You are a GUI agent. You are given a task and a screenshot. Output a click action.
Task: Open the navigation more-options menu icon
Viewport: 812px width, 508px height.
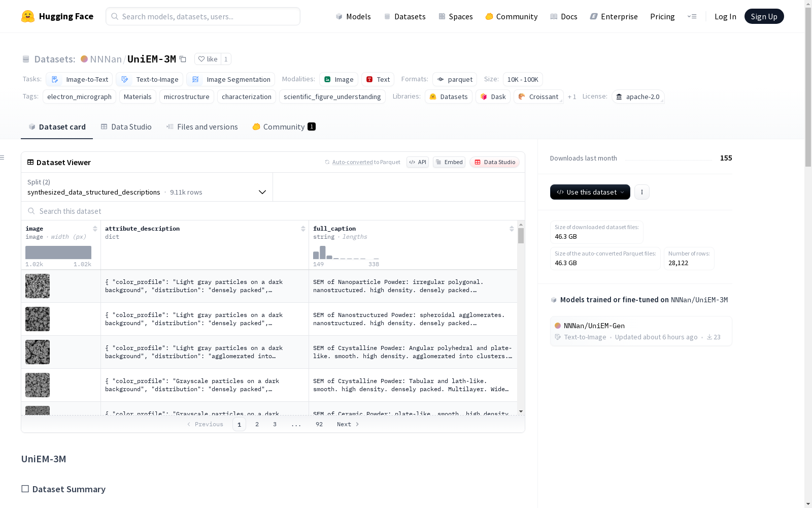(692, 16)
